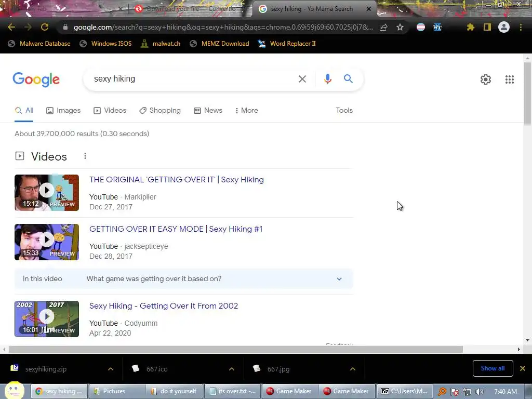
Task: Open the sexyhiking.zip download
Action: point(46,369)
